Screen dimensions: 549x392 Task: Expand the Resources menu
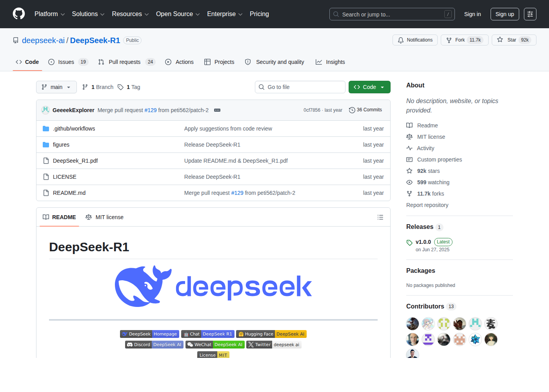[130, 14]
